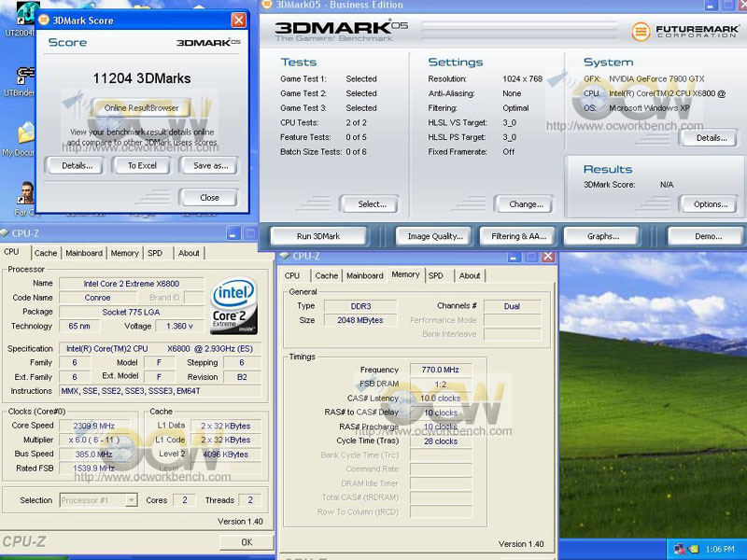Screen dimensions: 747x560
Task: Select Memory tab in the memory CPU-Z window
Action: pos(405,274)
